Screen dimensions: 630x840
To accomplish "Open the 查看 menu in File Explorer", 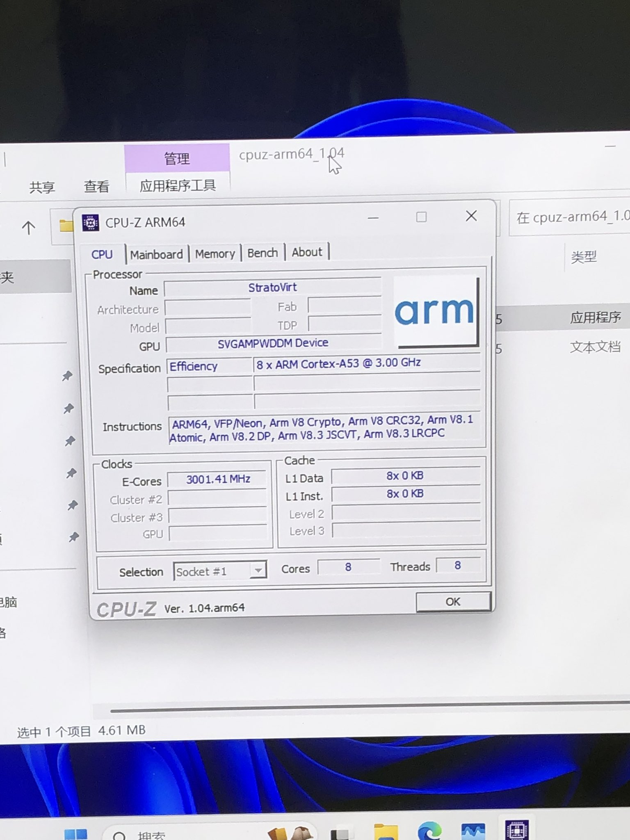I will click(x=96, y=187).
